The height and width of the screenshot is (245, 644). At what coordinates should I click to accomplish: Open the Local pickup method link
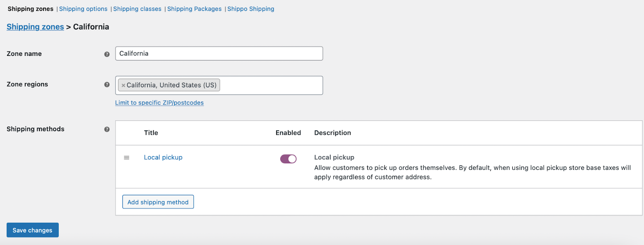click(x=163, y=157)
